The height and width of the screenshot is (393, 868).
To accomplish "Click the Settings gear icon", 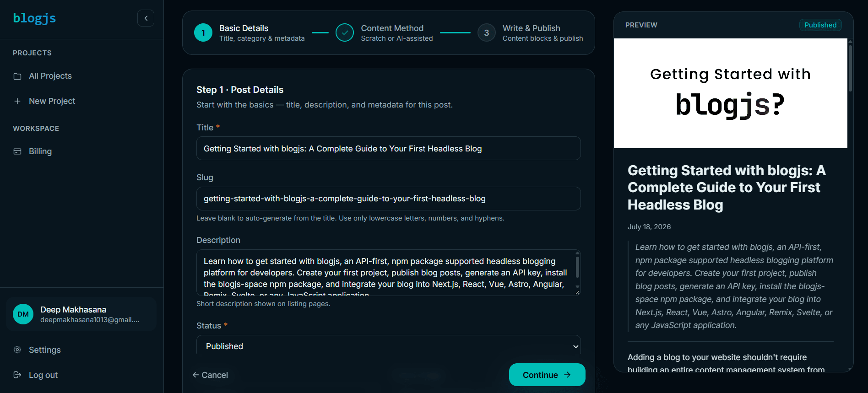I will coord(17,350).
